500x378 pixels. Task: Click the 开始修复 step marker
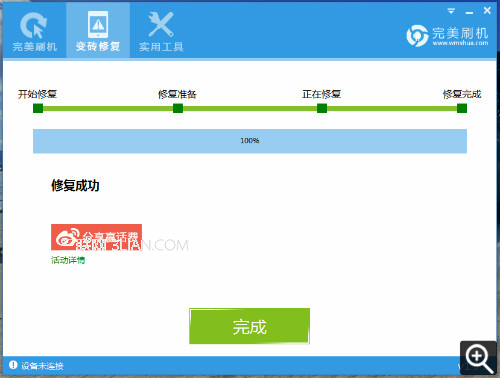coord(38,108)
